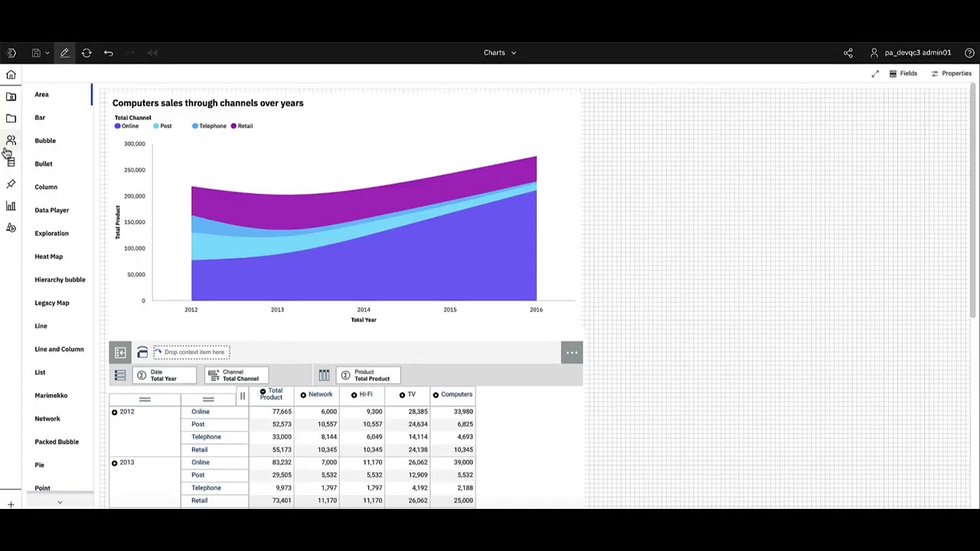Click the users group icon in sidebar
This screenshot has height=551, width=980.
coord(11,141)
